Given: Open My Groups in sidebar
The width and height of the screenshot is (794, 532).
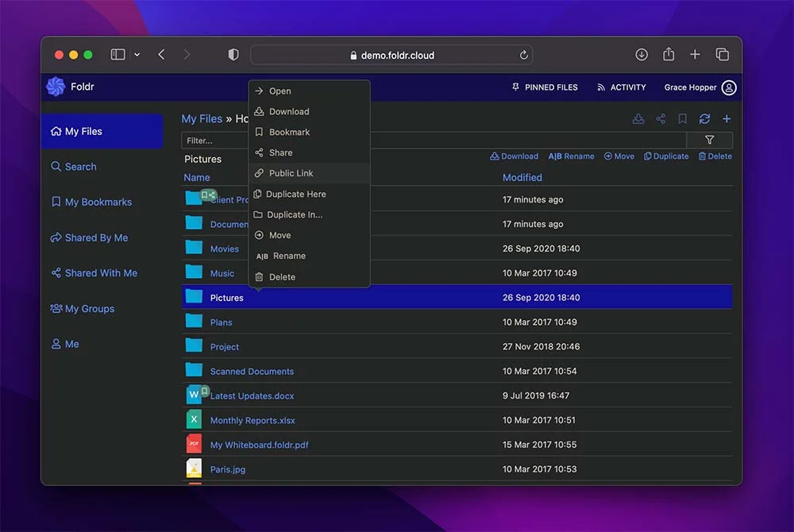Looking at the screenshot, I should pyautogui.click(x=82, y=308).
